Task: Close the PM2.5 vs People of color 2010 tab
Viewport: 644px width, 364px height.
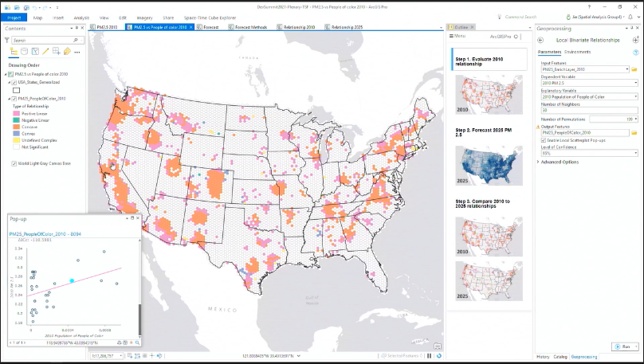Action: click(x=190, y=27)
